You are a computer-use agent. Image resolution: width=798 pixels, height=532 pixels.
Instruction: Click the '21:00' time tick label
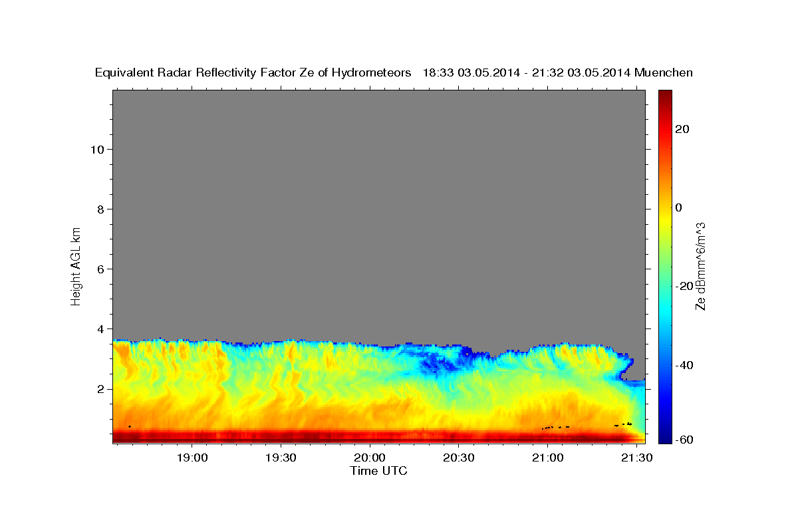point(547,458)
